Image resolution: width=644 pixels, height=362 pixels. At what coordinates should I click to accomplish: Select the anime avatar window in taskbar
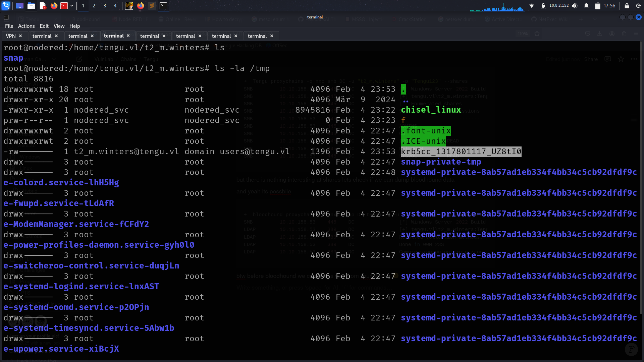[129, 6]
